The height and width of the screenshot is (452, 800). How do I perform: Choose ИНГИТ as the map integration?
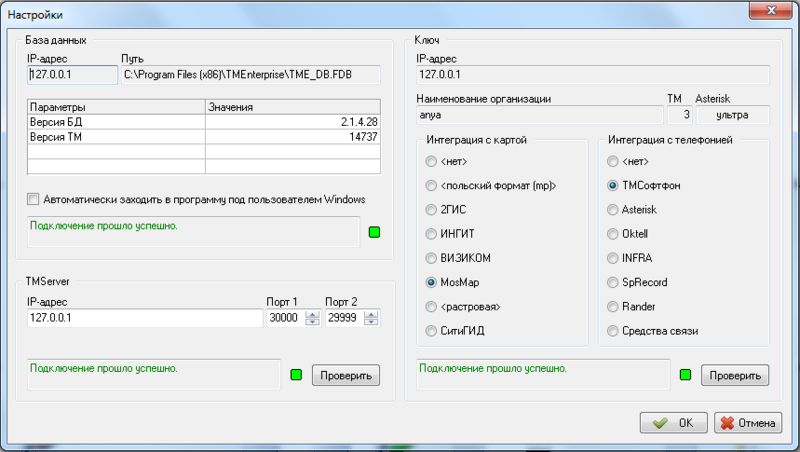pyautogui.click(x=432, y=234)
